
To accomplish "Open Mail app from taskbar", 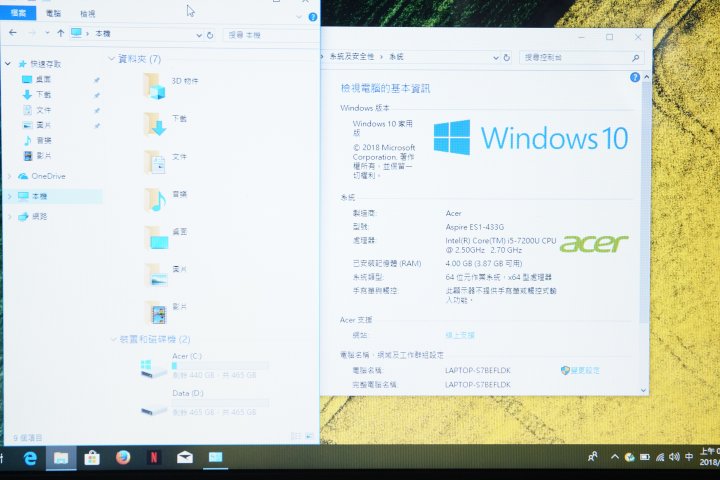I will (185, 457).
